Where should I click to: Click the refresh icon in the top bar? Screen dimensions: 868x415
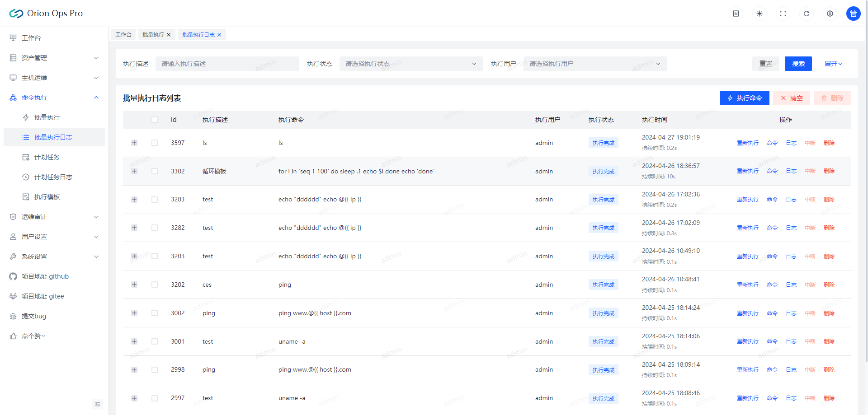click(807, 14)
